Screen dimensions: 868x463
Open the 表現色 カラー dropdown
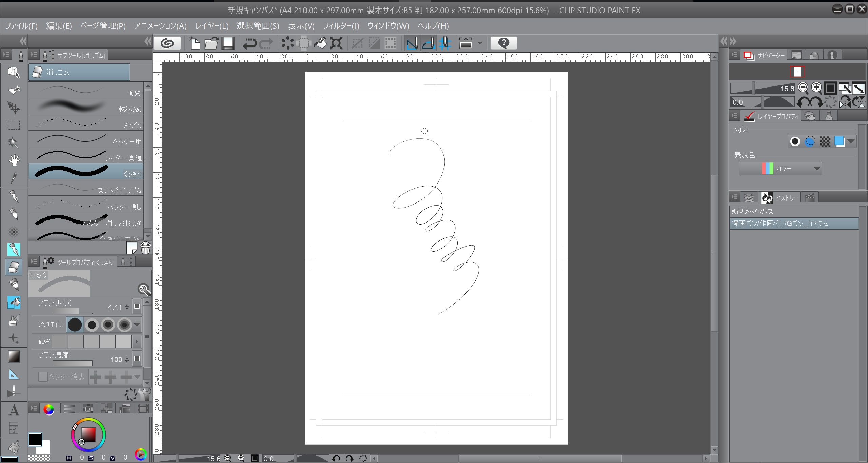pyautogui.click(x=780, y=169)
